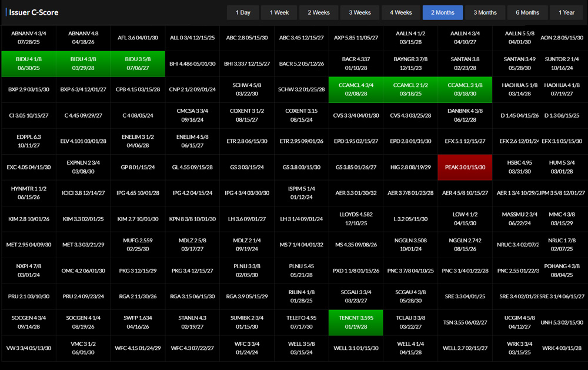Select the 6 Months range

527,12
